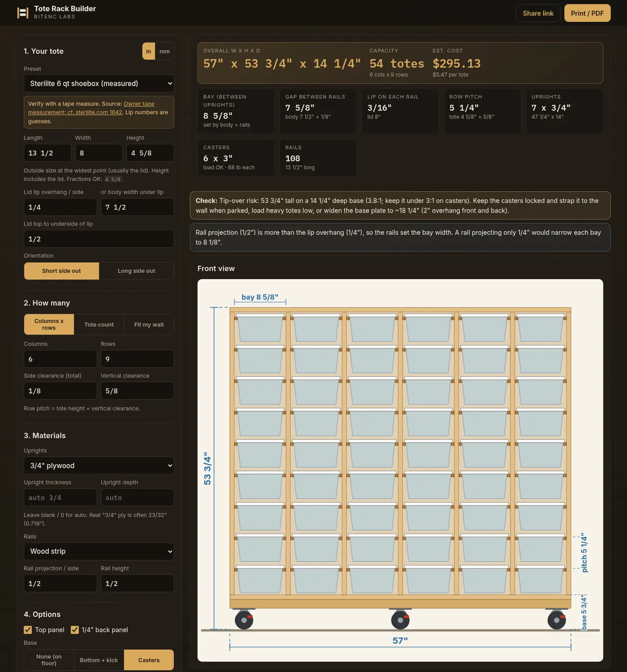Click the Rows input field
This screenshot has width=627, height=672.
137,359
